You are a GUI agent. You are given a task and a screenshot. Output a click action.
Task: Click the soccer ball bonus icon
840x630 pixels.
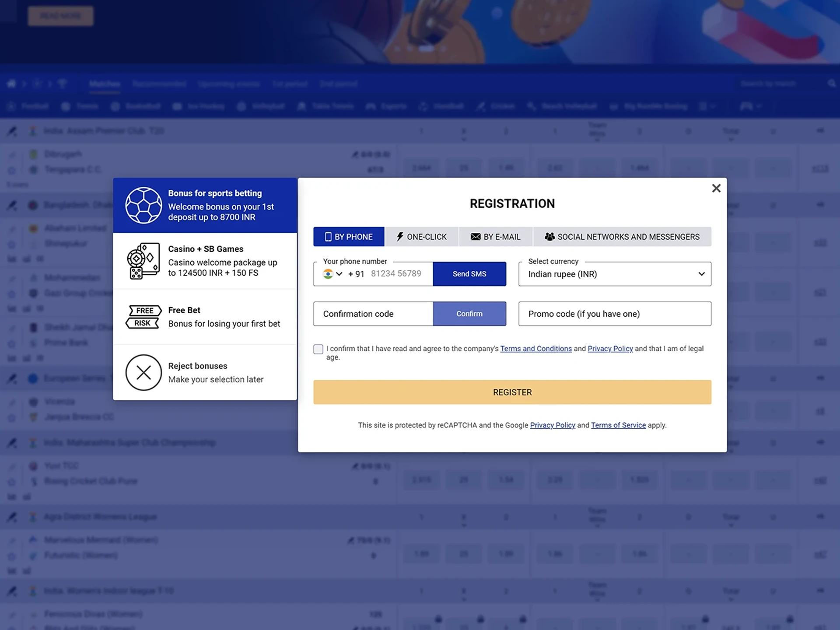(x=143, y=205)
